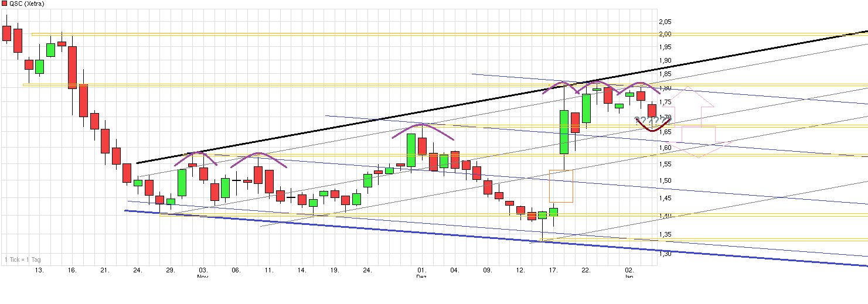Image resolution: width=868 pixels, height=304 pixels.
Task: Click the 1,50 price axis label
Action: tap(666, 181)
